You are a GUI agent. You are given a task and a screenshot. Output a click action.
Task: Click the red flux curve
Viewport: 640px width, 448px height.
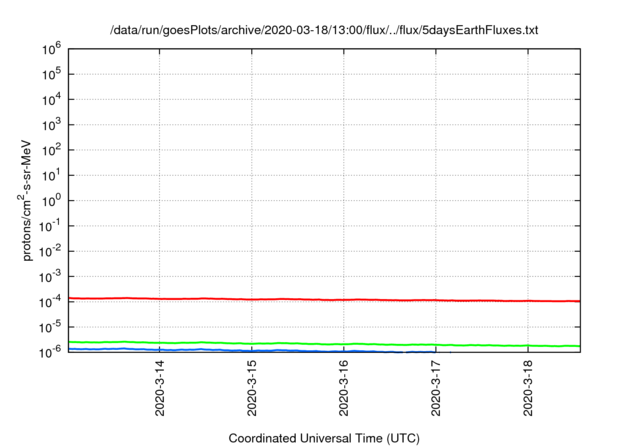pos(324,300)
